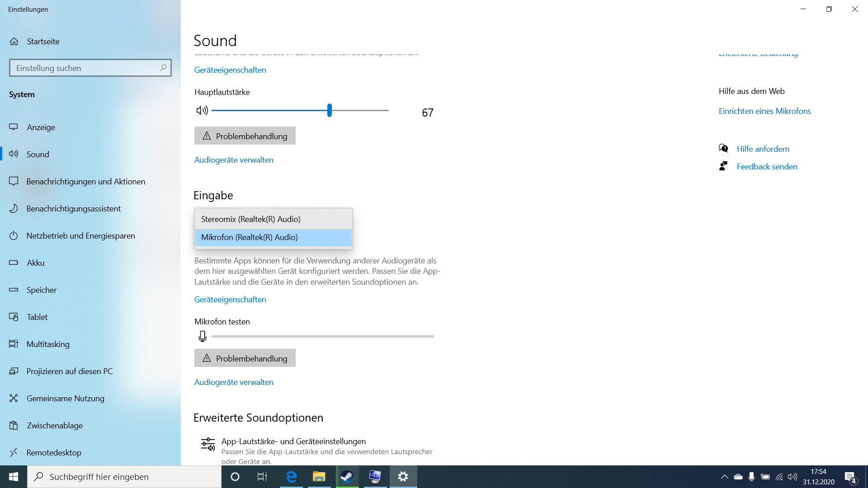Click Problembehandlung button under Hauptlautstärke
Image resolution: width=868 pixels, height=488 pixels.
245,136
